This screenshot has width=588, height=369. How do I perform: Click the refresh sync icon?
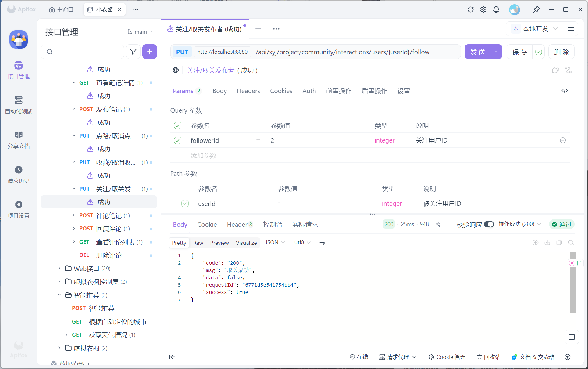(470, 9)
